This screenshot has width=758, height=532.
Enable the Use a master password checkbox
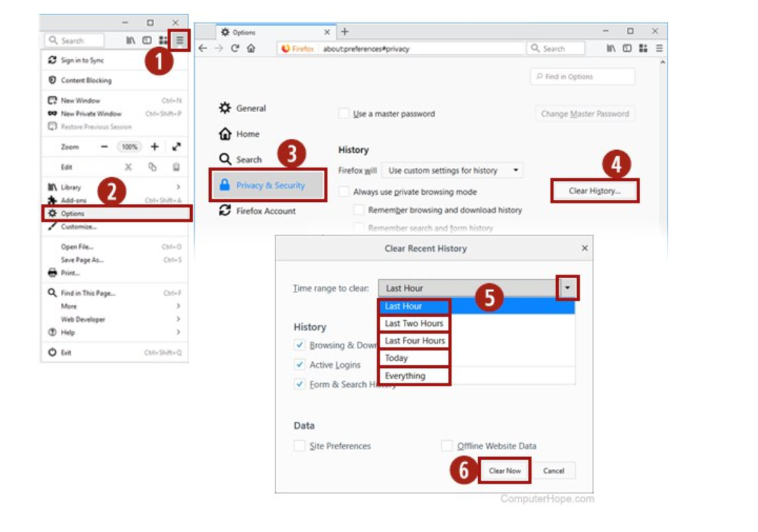pos(344,114)
